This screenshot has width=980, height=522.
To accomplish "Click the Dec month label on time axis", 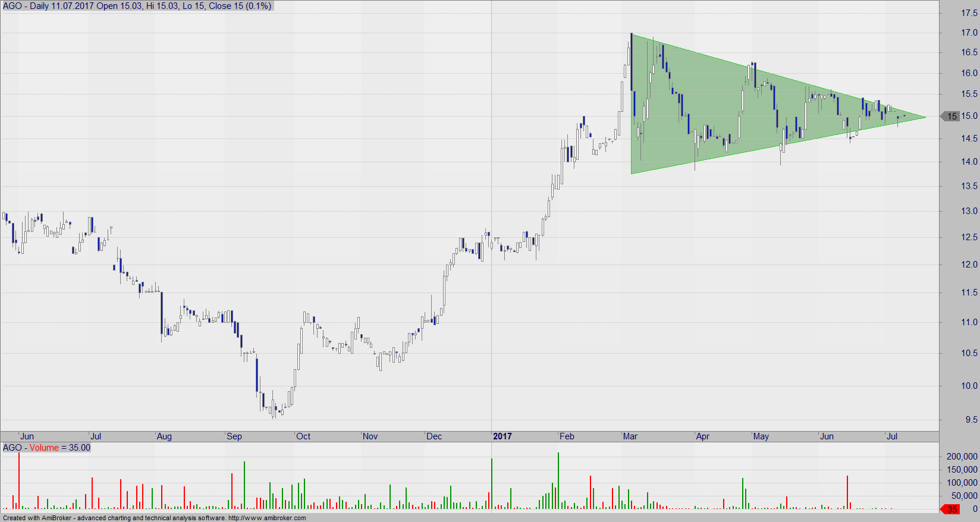I will coord(434,436).
